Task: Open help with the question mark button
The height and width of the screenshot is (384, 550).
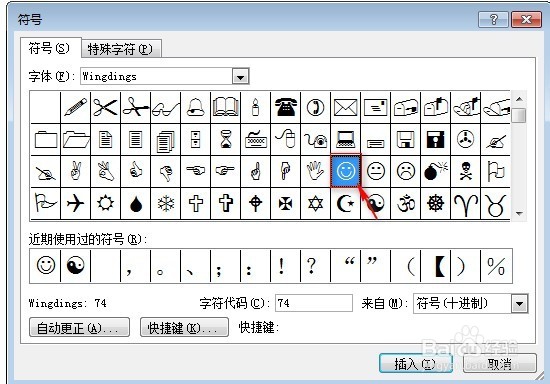Action: click(x=493, y=19)
